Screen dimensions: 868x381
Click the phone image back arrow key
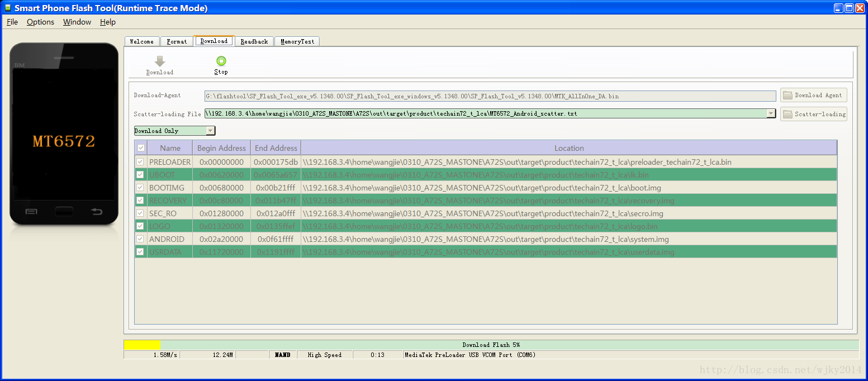[x=97, y=211]
